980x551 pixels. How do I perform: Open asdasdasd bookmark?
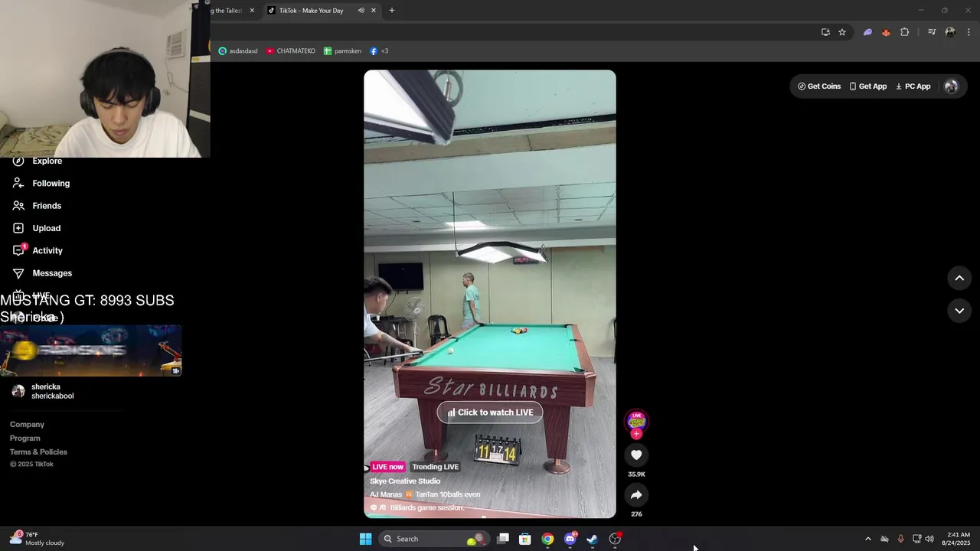pyautogui.click(x=238, y=51)
